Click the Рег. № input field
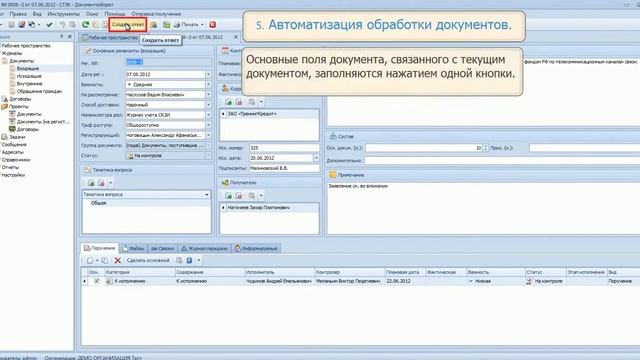This screenshot has height=360, width=640. pos(168,62)
